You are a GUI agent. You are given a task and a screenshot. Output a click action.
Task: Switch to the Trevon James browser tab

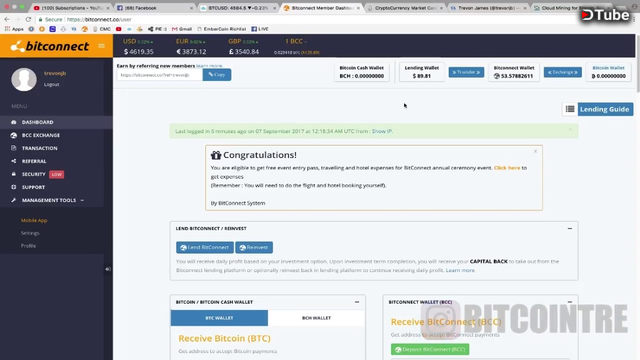(x=488, y=8)
